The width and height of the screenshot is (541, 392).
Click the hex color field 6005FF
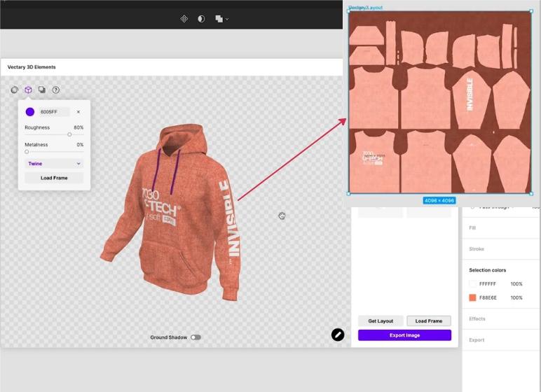coord(53,112)
